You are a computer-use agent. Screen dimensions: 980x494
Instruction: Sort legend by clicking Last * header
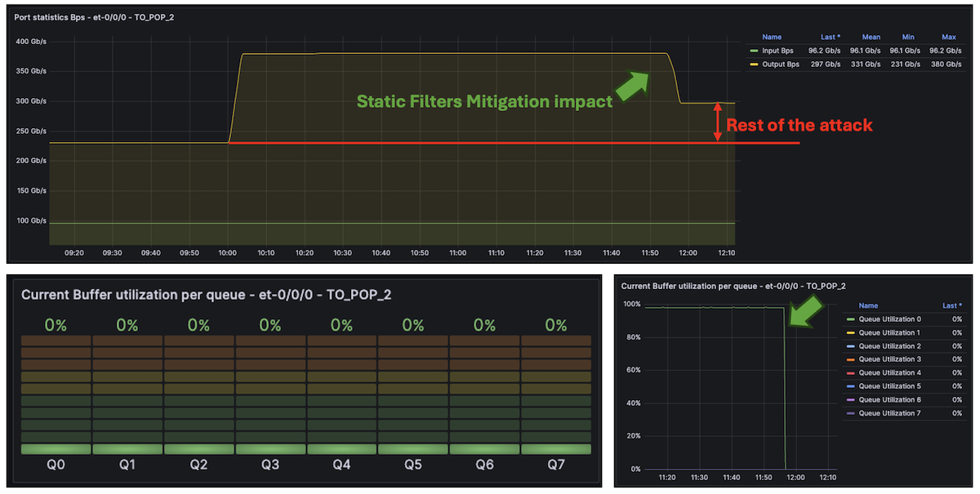(831, 37)
